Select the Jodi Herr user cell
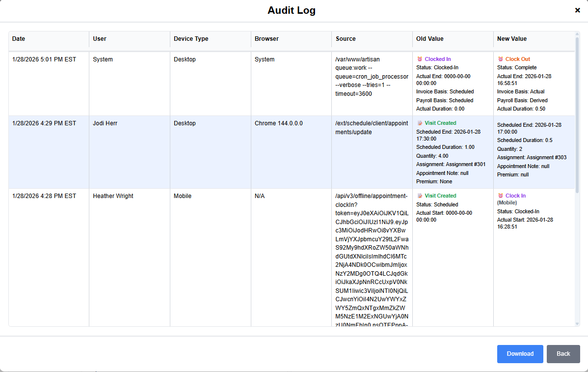Image resolution: width=588 pixels, height=372 pixels. point(106,123)
